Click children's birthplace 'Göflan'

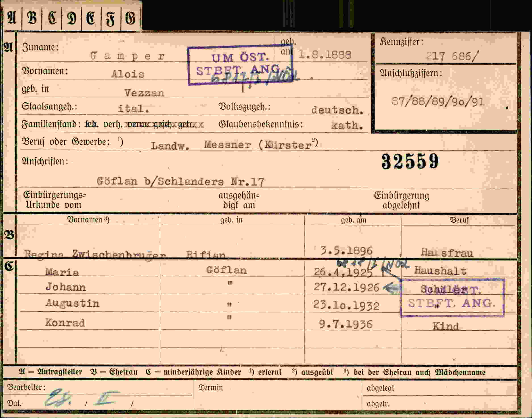pos(227,270)
